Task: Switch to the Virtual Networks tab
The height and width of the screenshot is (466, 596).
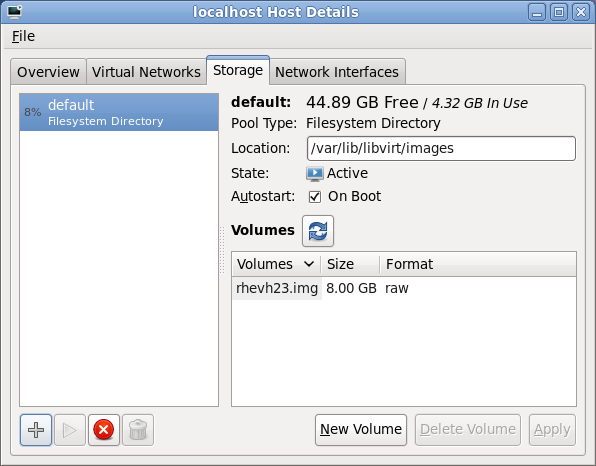Action: click(146, 71)
